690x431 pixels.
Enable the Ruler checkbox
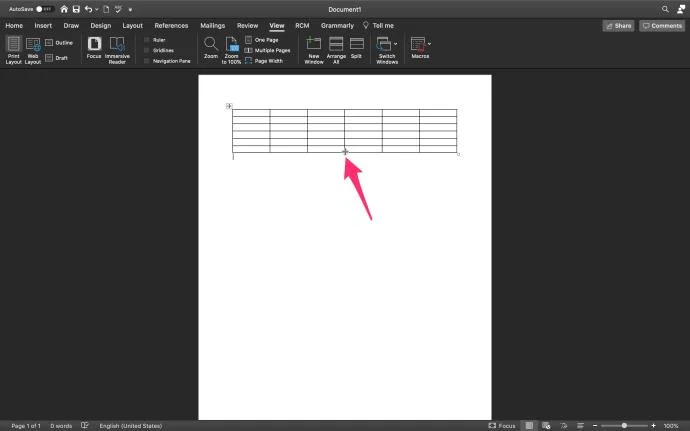(147, 40)
